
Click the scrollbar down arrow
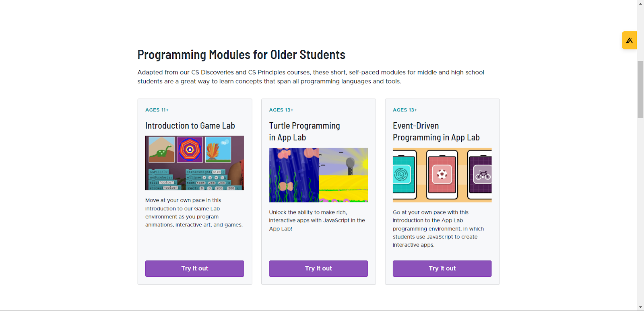pyautogui.click(x=640, y=307)
